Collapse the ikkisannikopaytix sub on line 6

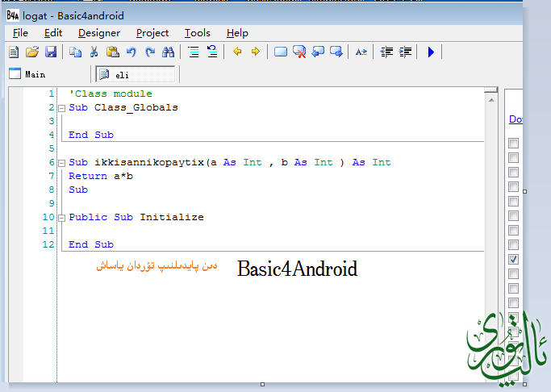click(61, 163)
